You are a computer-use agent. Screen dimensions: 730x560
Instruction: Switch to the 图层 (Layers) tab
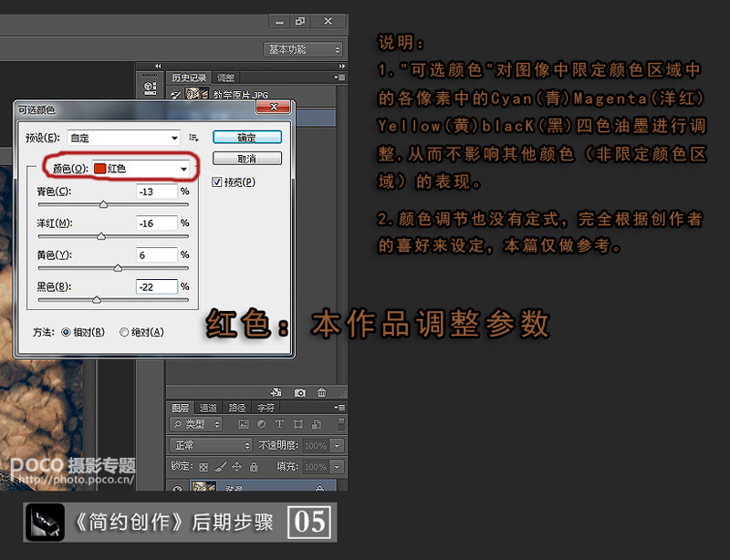[180, 409]
